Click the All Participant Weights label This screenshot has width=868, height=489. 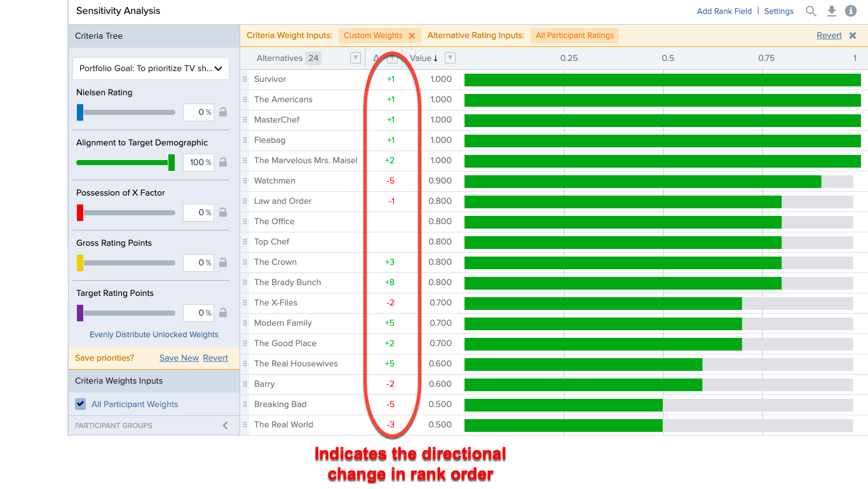point(135,405)
